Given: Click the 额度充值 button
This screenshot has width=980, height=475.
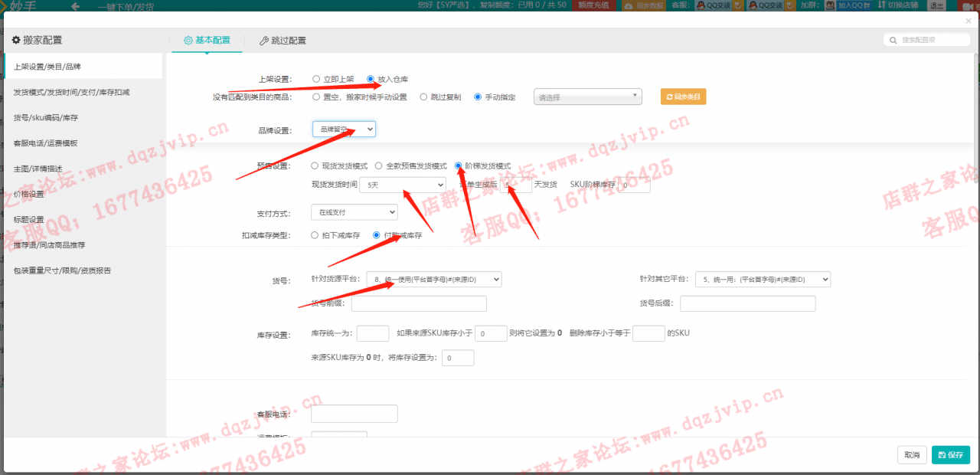Looking at the screenshot, I should point(594,5).
